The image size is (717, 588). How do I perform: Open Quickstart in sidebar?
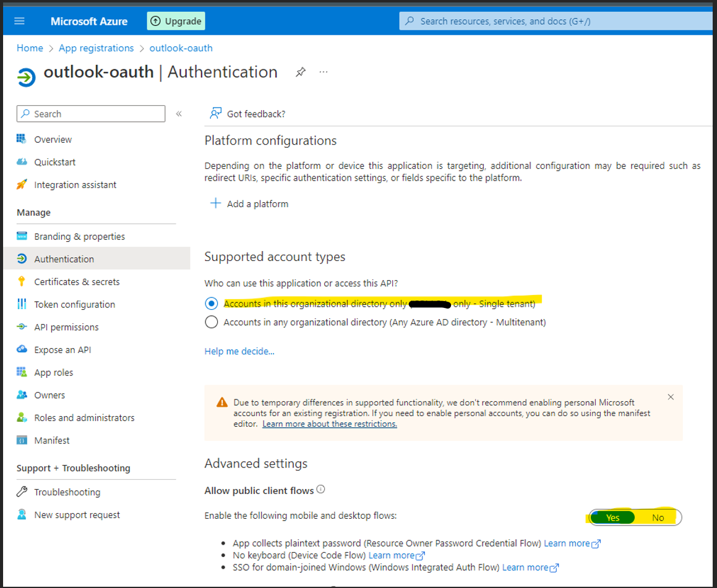[54, 162]
